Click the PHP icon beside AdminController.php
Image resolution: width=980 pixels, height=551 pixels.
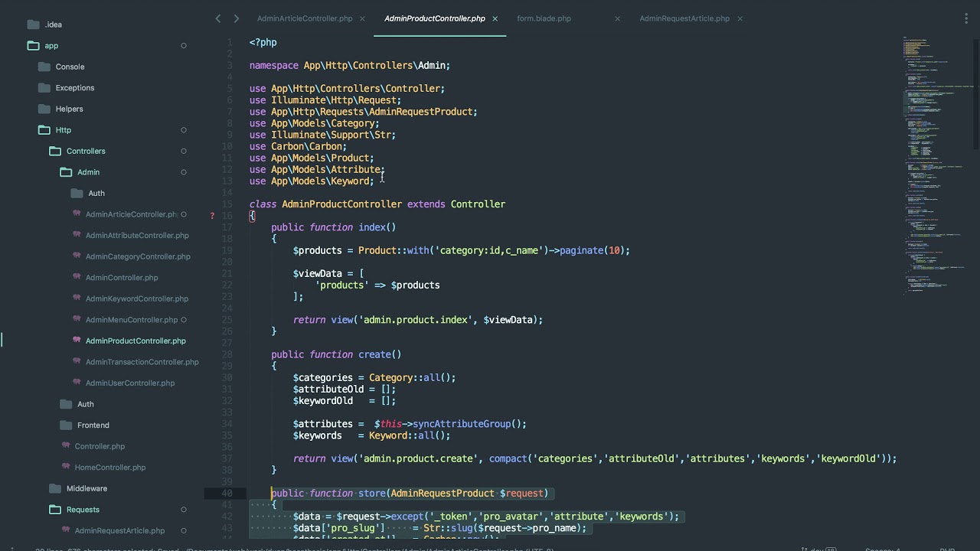click(x=77, y=277)
